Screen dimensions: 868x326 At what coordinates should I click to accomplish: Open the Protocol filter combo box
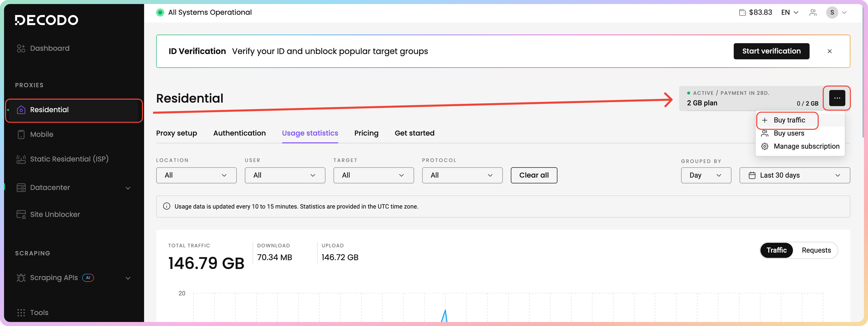(x=462, y=175)
